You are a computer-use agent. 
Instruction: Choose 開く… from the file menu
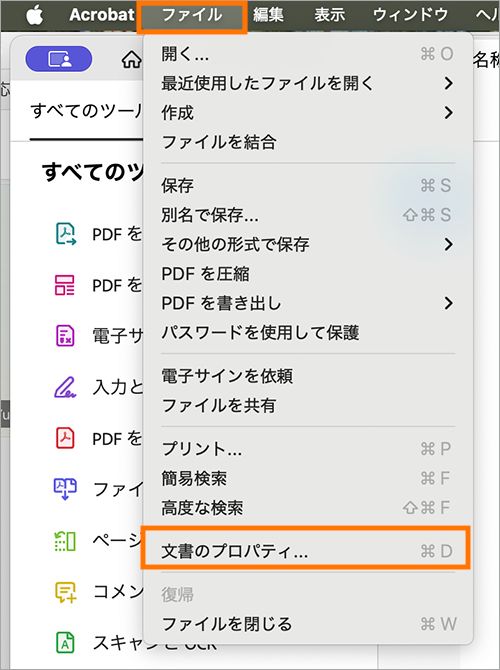[308, 54]
